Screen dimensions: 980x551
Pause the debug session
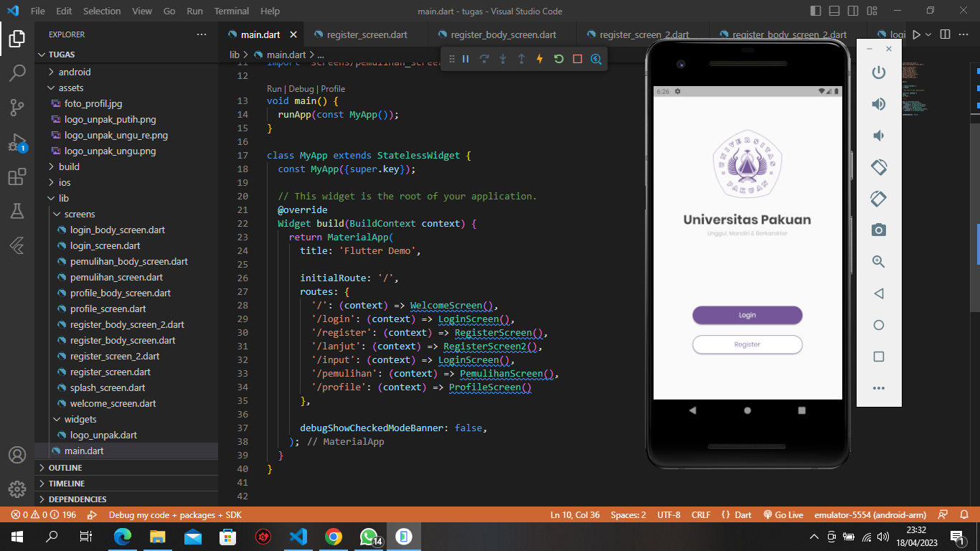[x=466, y=59]
